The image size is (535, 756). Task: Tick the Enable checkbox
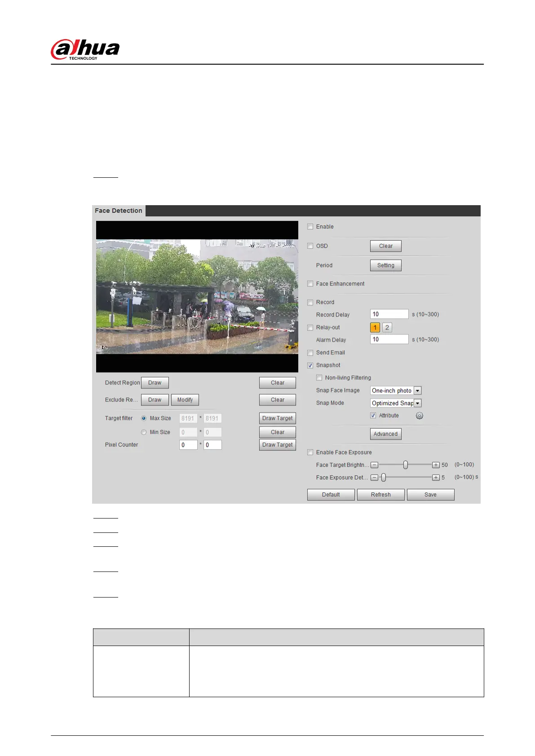(x=310, y=227)
